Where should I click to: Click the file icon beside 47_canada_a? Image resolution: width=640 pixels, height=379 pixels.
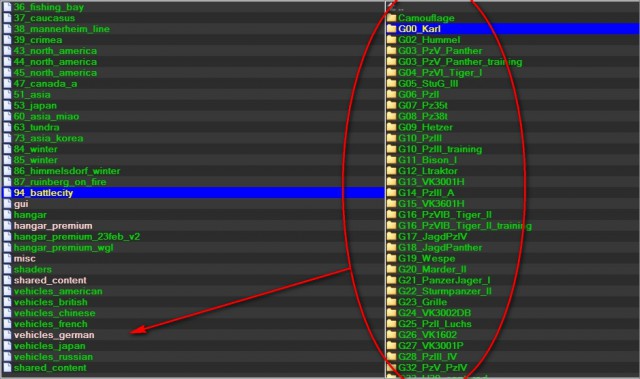[x=7, y=84]
